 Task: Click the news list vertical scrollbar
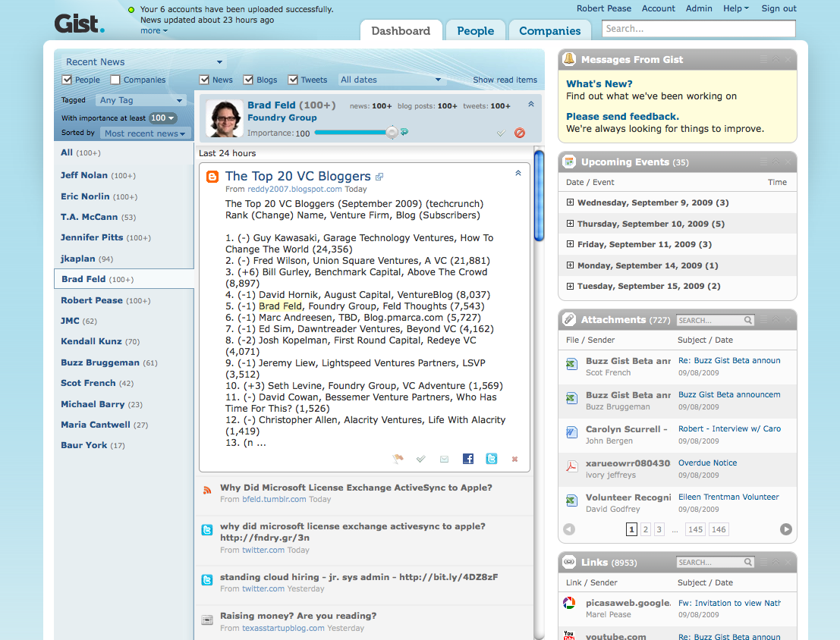coord(539,196)
